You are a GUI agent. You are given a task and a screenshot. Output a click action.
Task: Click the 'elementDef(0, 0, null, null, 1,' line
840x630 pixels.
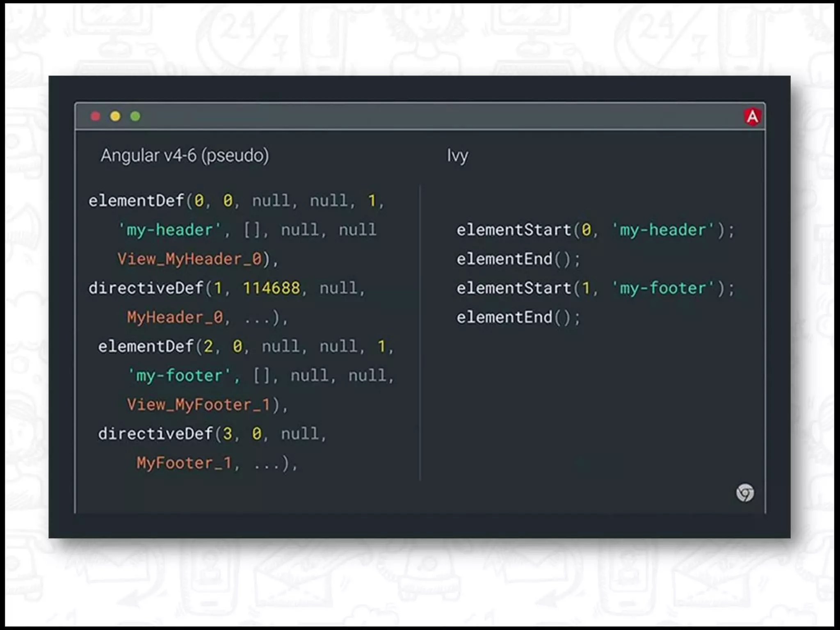tap(236, 201)
